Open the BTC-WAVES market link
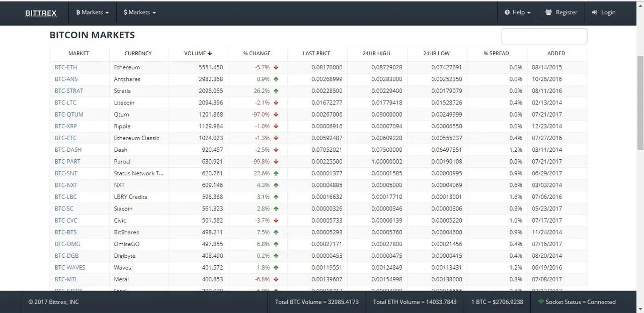The height and width of the screenshot is (313, 644). pyautogui.click(x=70, y=268)
